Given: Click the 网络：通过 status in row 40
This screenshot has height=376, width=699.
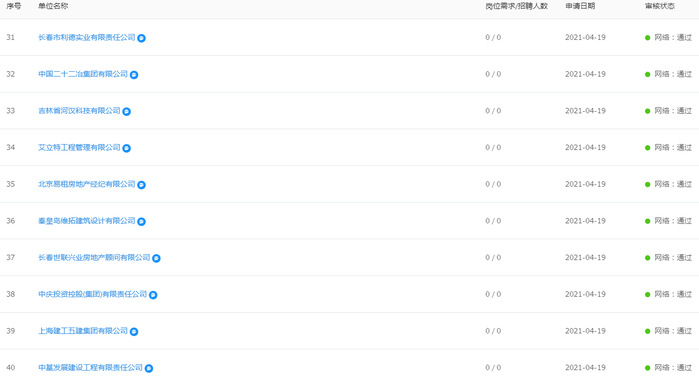Looking at the screenshot, I should tap(668, 368).
